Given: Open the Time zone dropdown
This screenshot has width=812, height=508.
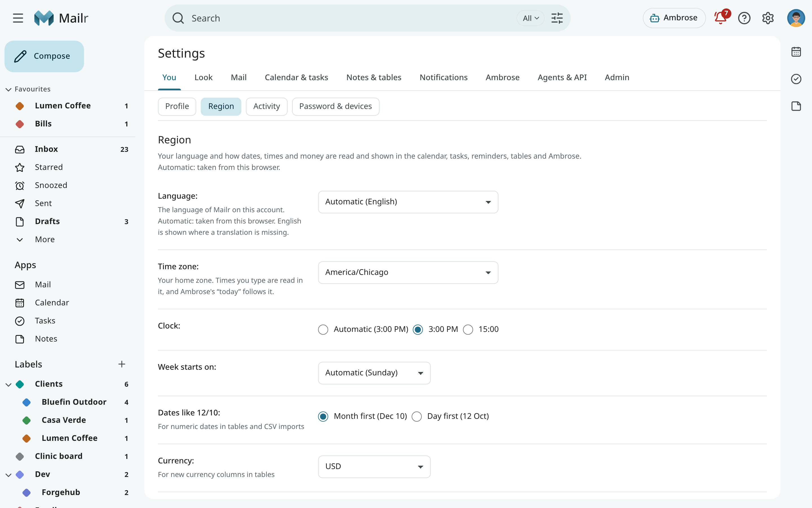Looking at the screenshot, I should pos(408,272).
